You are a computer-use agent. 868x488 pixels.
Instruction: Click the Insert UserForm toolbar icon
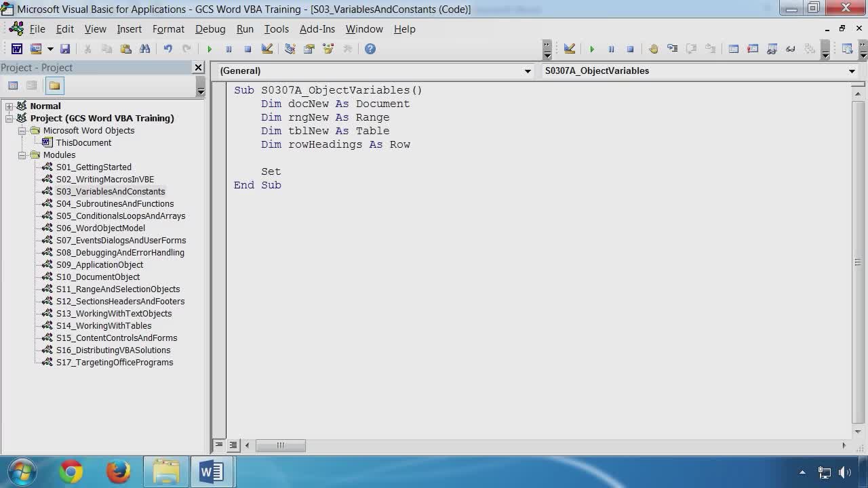[x=36, y=49]
